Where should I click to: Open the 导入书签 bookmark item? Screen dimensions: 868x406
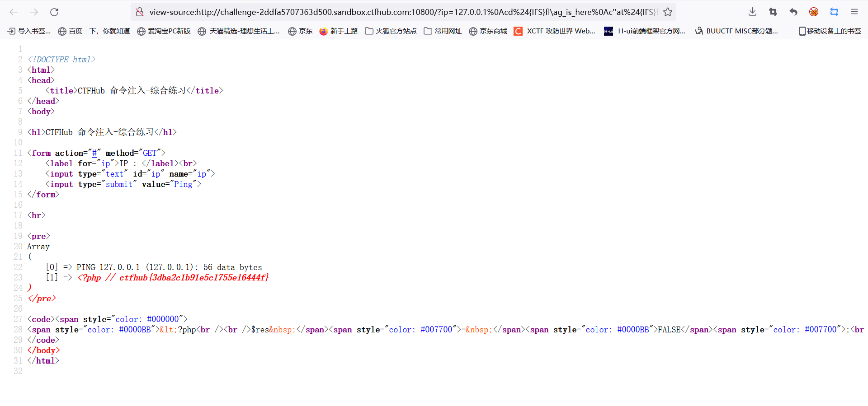point(29,31)
